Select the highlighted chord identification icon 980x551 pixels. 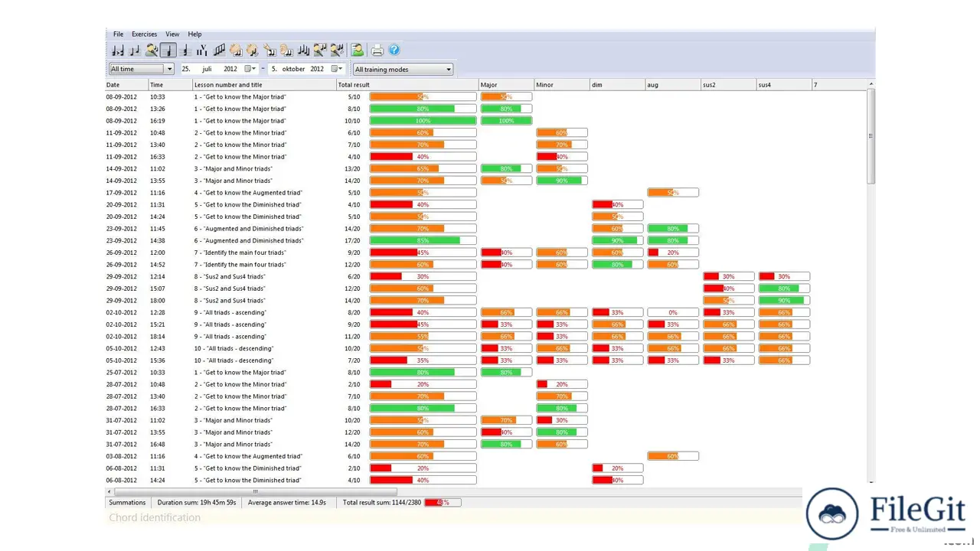tap(168, 51)
